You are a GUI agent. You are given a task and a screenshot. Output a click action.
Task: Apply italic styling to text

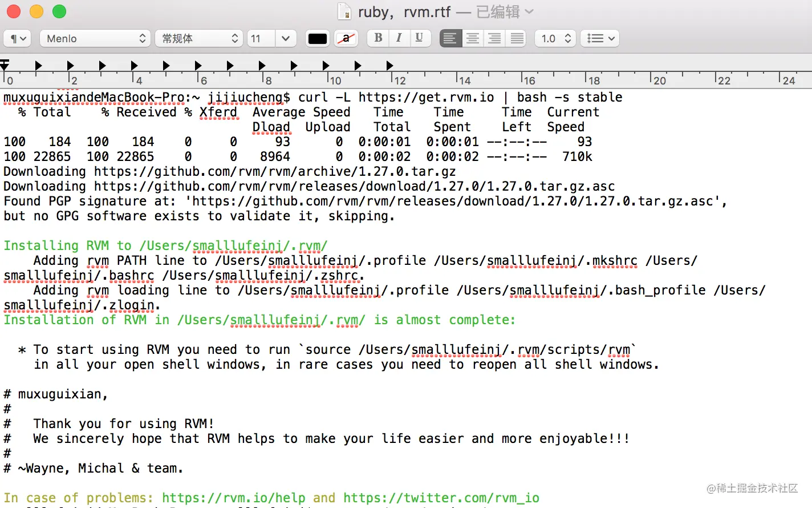[399, 38]
